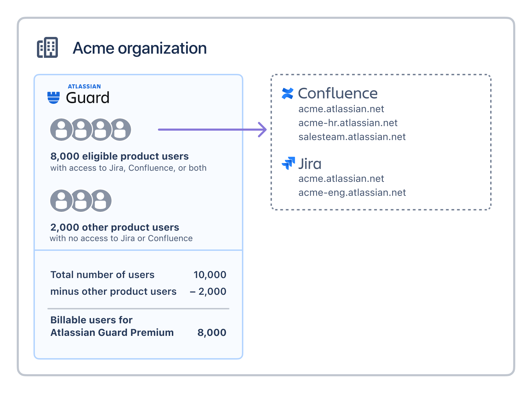
Task: Click the other product users avatar group
Action: (81, 201)
